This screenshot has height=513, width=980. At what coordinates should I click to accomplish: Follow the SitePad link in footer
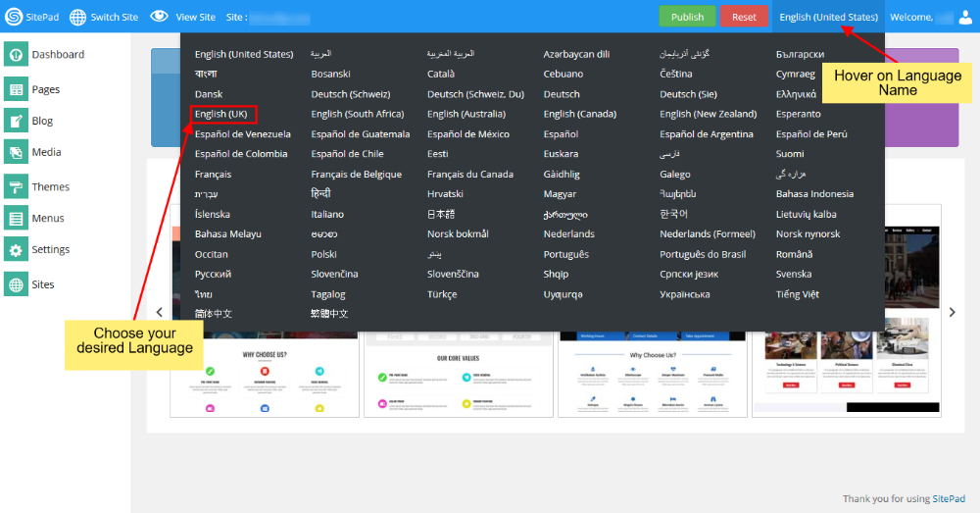pos(948,499)
